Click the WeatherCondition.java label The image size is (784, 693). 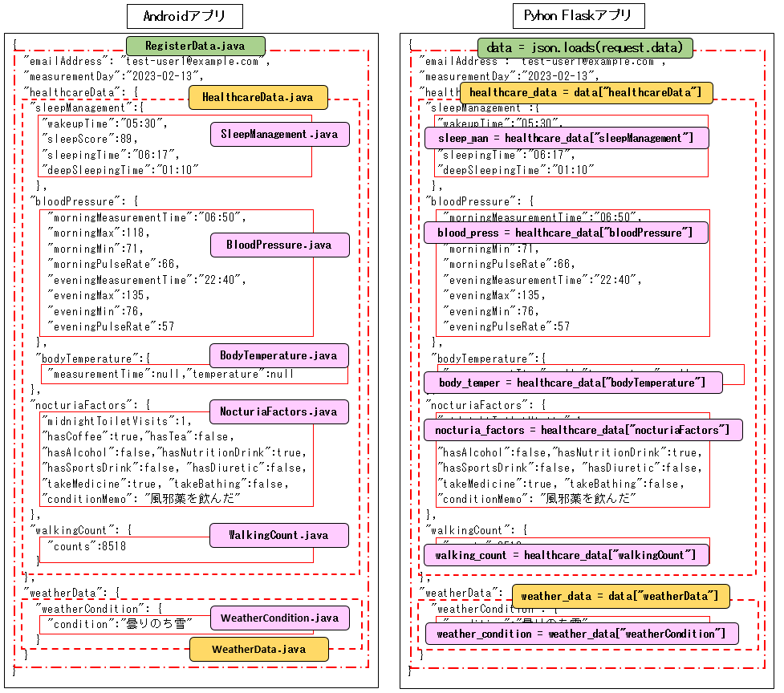click(x=279, y=618)
